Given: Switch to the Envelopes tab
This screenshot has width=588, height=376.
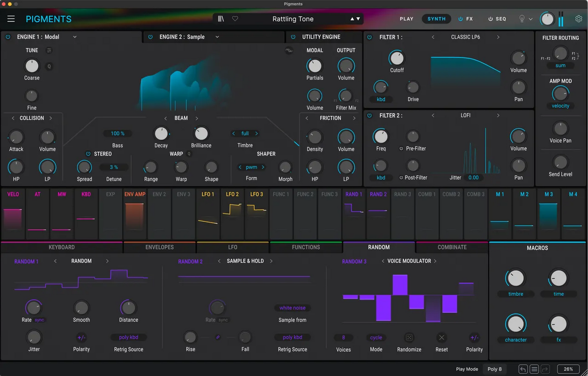Looking at the screenshot, I should click(160, 247).
